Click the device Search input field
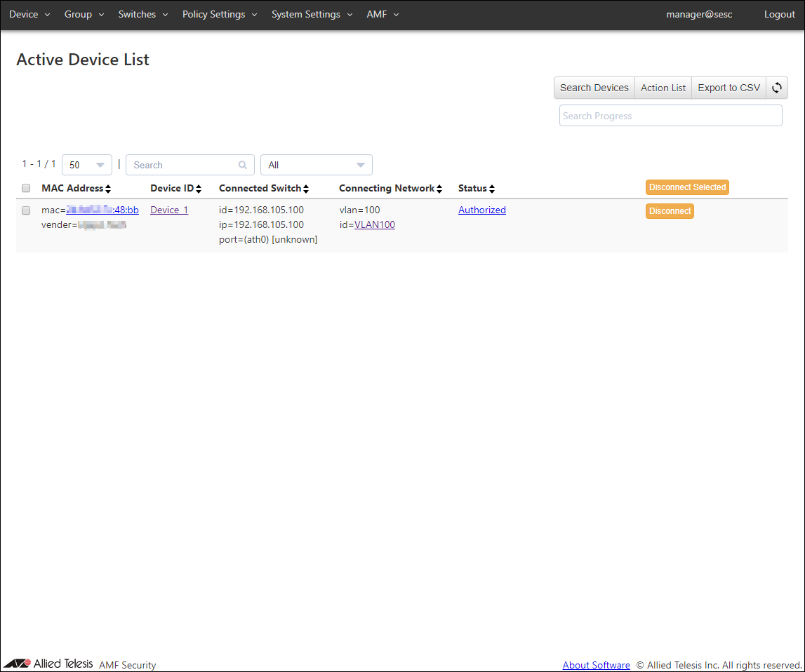805x672 pixels. pyautogui.click(x=184, y=165)
